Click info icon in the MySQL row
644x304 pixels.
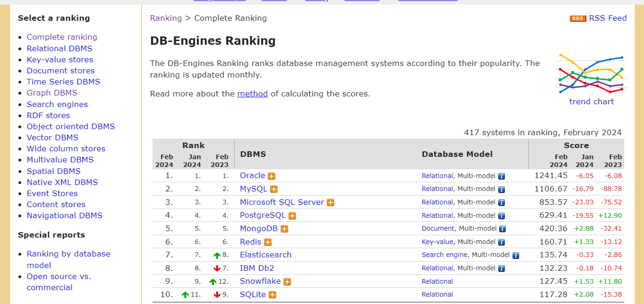point(502,189)
